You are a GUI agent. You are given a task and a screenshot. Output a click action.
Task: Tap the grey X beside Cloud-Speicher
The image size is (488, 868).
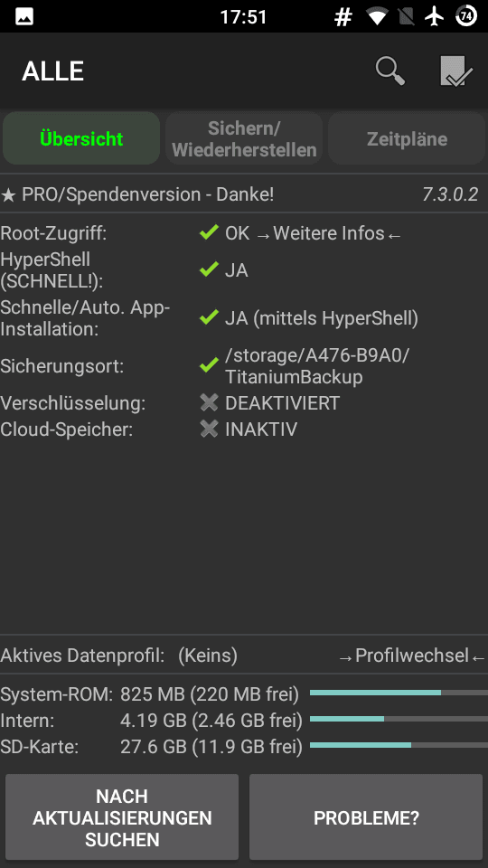point(209,429)
